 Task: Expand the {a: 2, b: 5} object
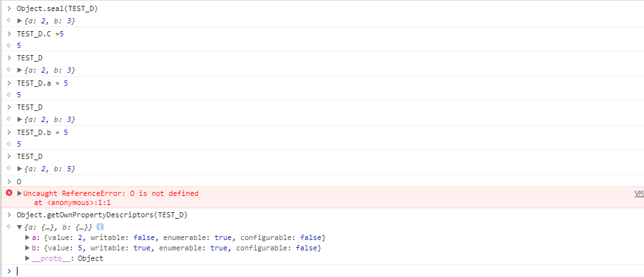click(x=19, y=169)
